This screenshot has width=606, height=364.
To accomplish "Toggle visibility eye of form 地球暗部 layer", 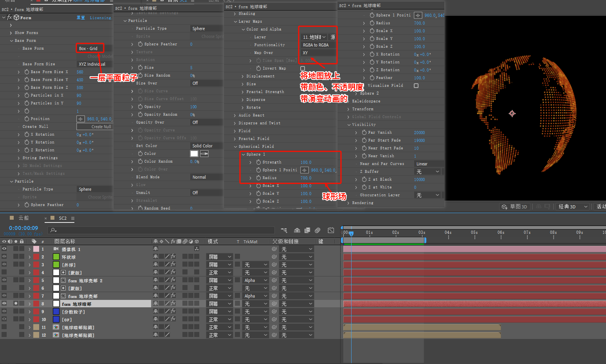I will 4,304.
